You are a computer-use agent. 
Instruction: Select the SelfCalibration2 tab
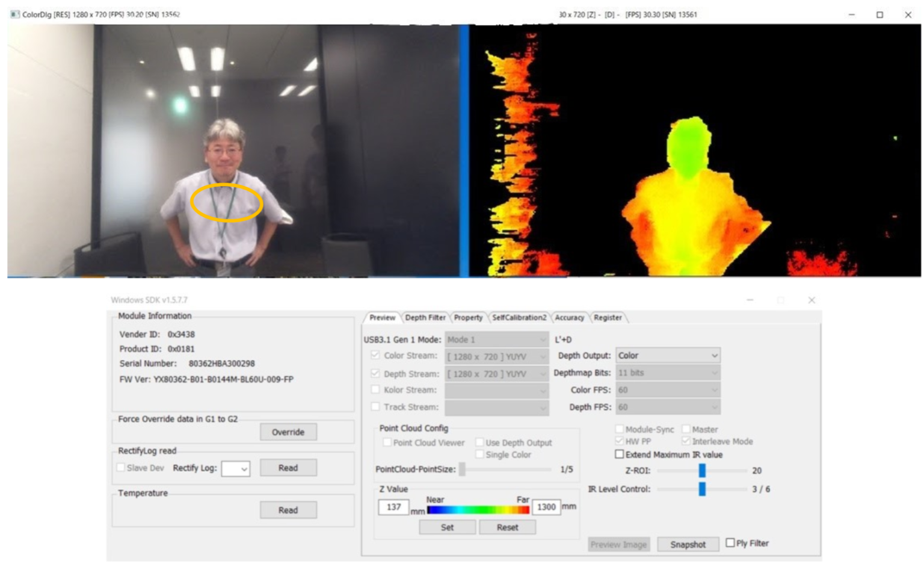pyautogui.click(x=519, y=318)
